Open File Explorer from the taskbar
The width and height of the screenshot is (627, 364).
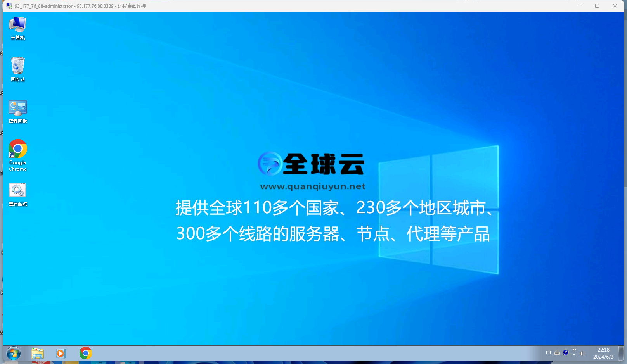coord(38,354)
